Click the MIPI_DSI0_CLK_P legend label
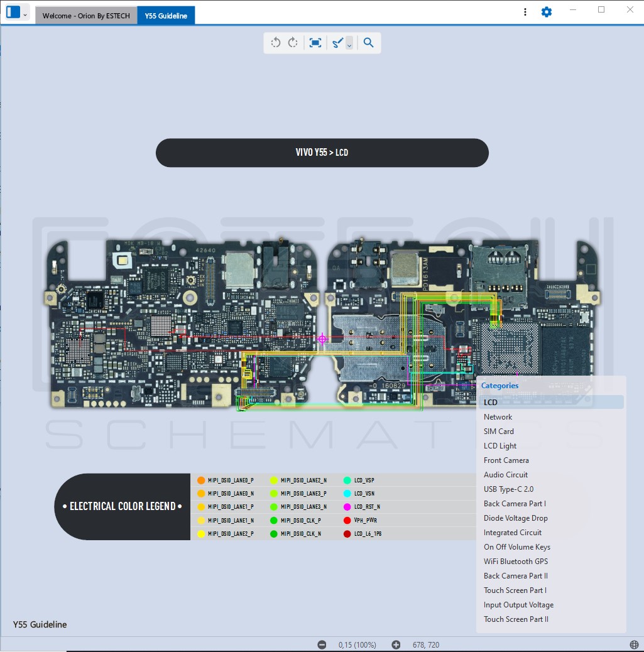The image size is (644, 652). (x=301, y=520)
